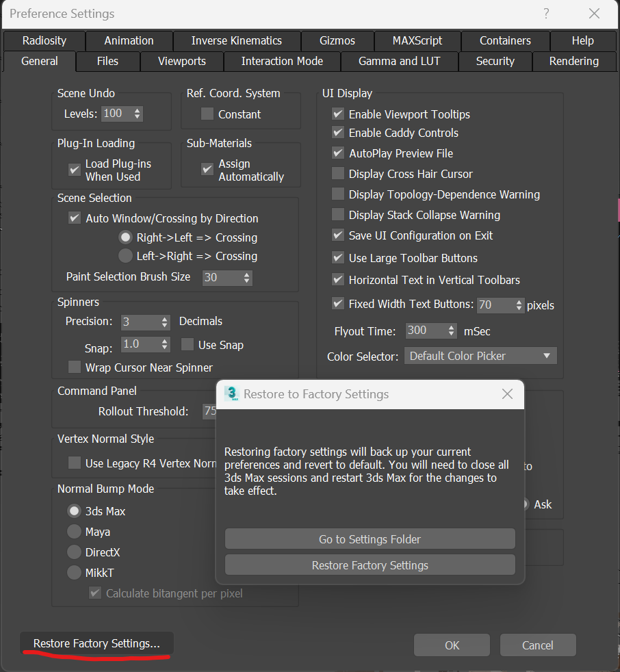
Task: Click the Go to Settings Folder button
Action: 370,539
